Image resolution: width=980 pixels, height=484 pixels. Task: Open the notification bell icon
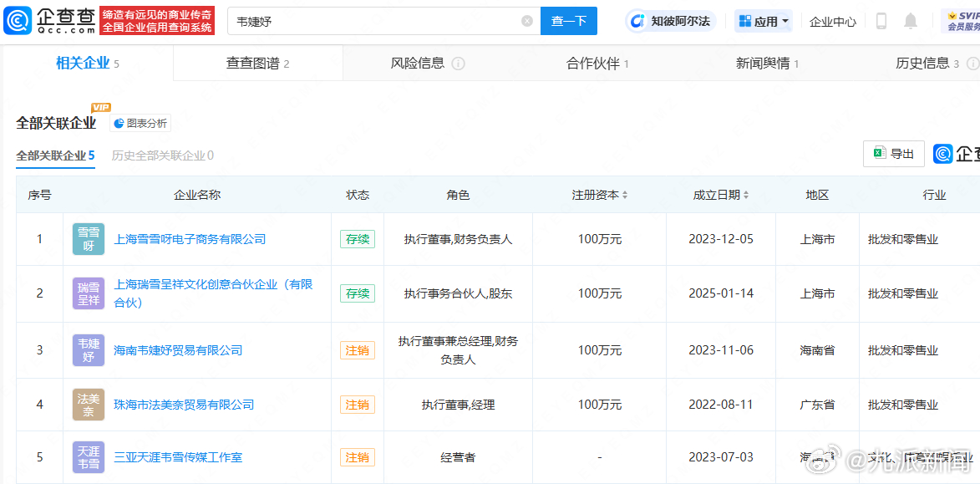pos(911,21)
